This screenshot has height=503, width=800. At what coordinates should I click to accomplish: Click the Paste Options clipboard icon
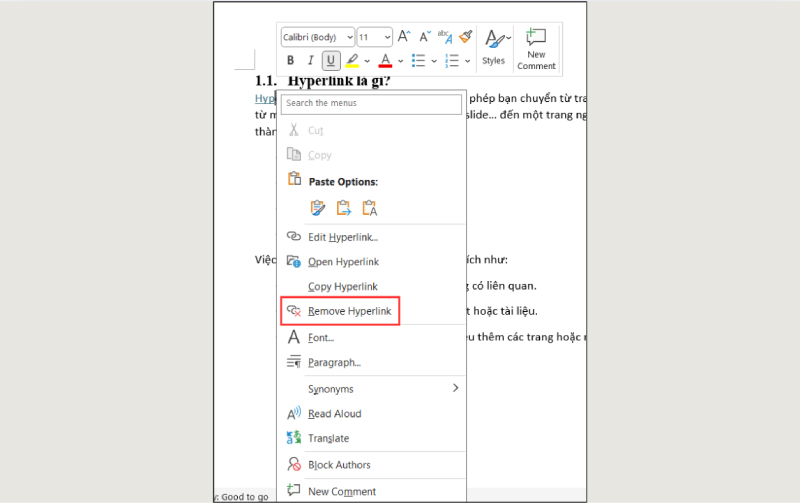[294, 179]
